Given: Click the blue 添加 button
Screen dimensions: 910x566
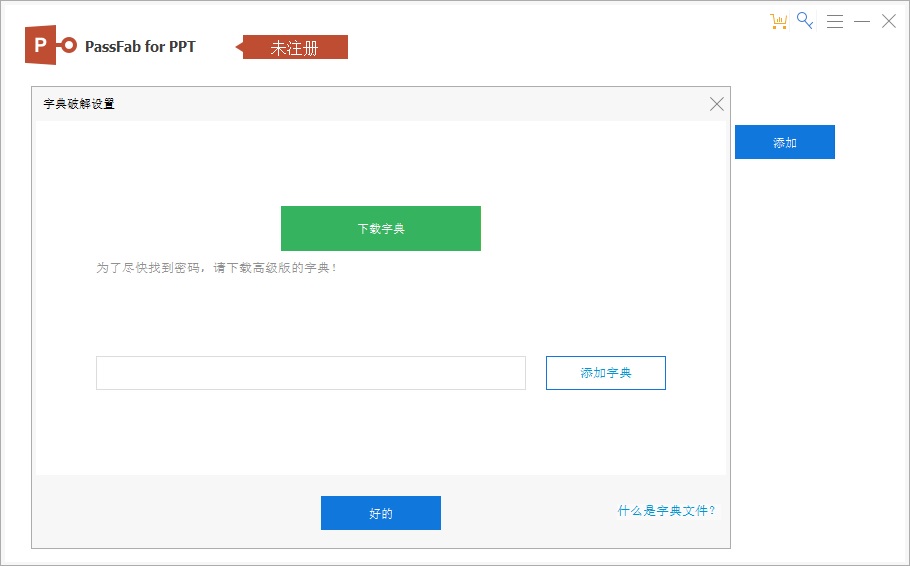Looking at the screenshot, I should (x=785, y=142).
